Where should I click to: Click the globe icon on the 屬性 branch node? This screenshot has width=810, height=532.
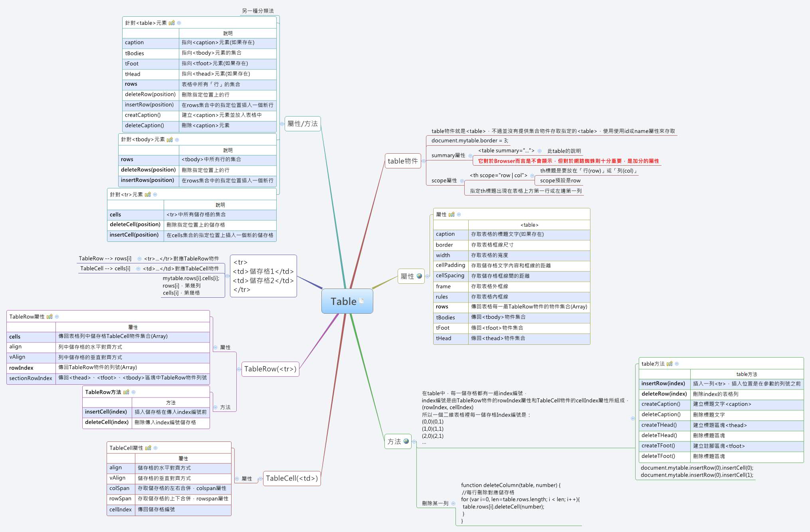tap(418, 276)
